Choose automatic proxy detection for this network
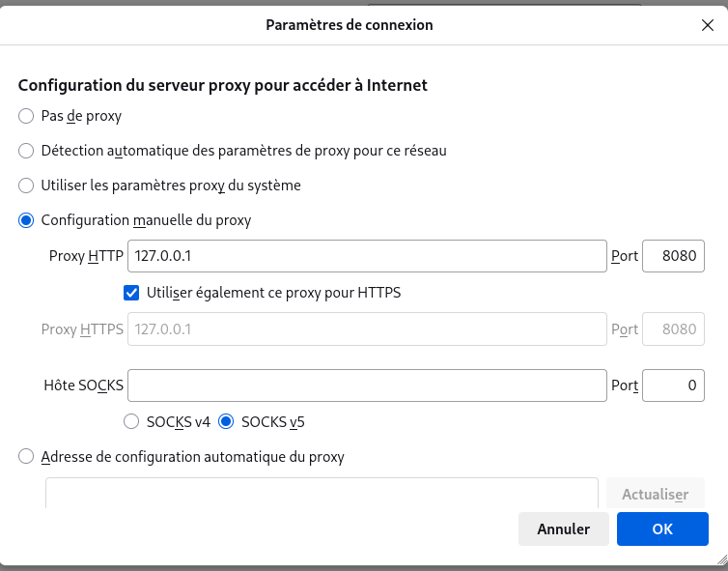728x571 pixels. point(26,151)
